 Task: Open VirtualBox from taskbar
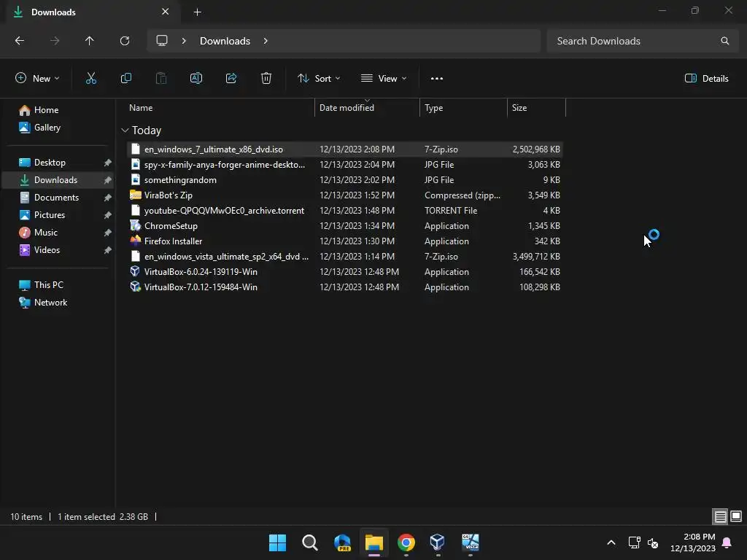pos(438,542)
